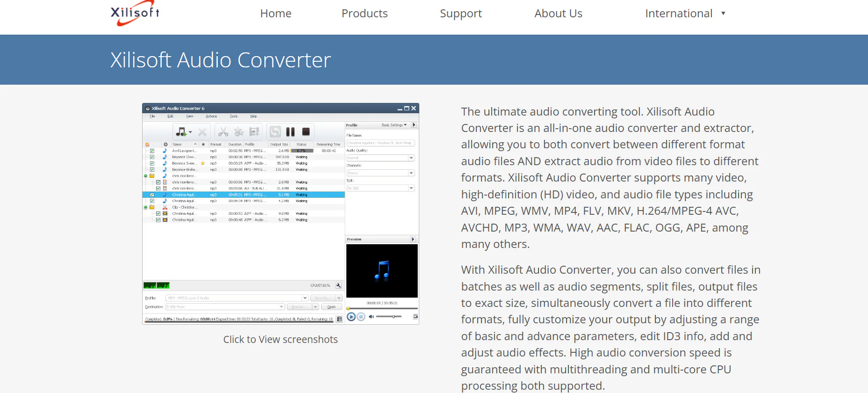Screen dimensions: 868x393
Task: Click the Xilisoft logo
Action: [x=135, y=13]
